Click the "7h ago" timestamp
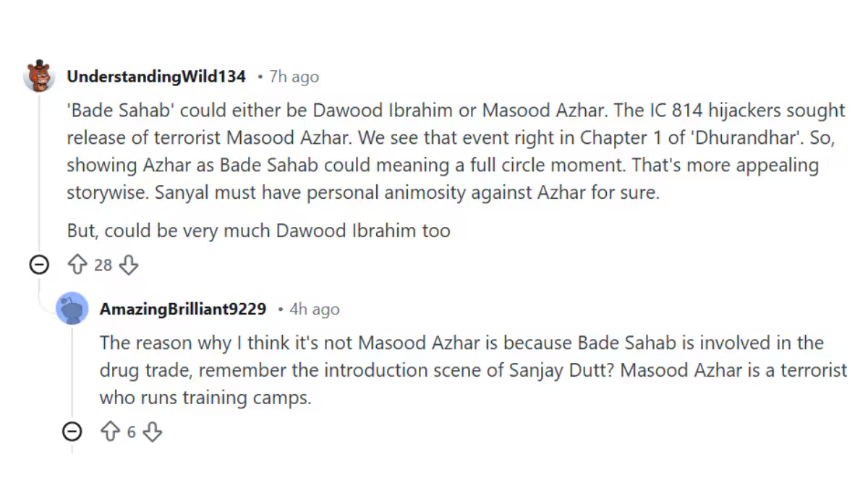Image resolution: width=868 pixels, height=488 pixels. pyautogui.click(x=294, y=77)
